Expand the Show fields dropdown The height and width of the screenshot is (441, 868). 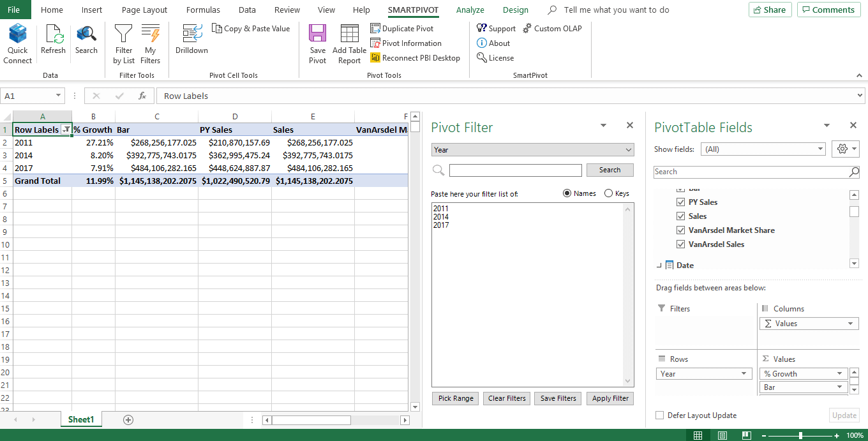(x=821, y=149)
